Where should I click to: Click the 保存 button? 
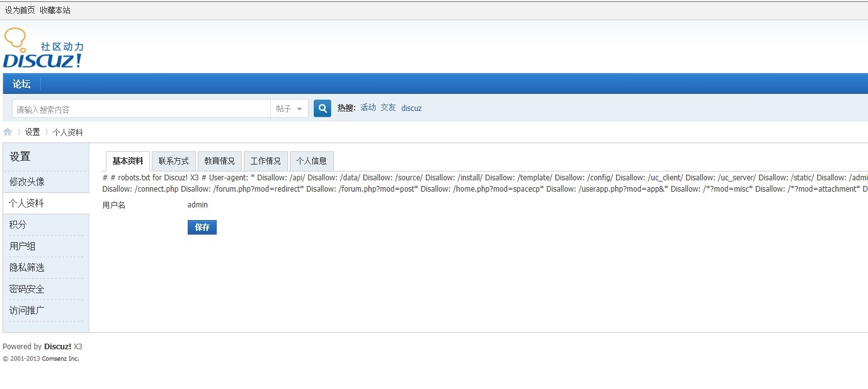pyautogui.click(x=202, y=227)
